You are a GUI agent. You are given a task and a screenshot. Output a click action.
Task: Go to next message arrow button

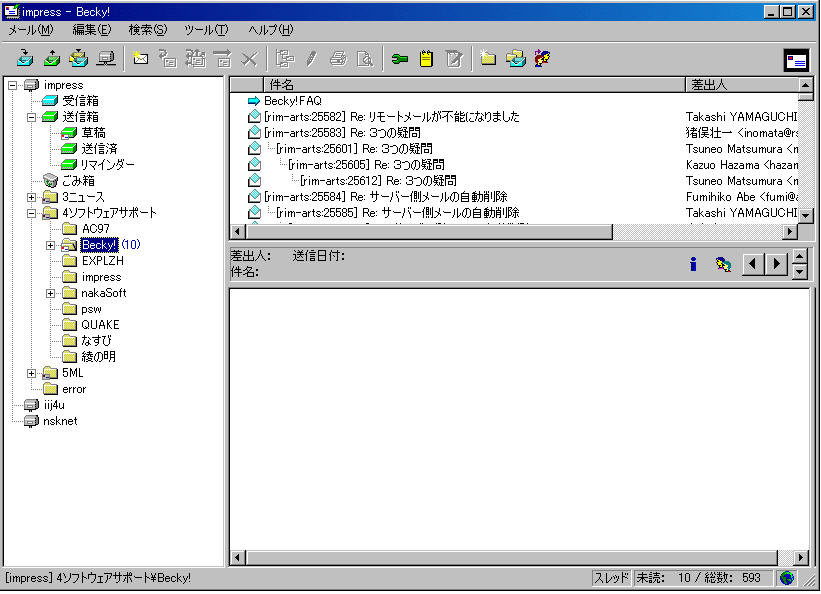pos(776,263)
